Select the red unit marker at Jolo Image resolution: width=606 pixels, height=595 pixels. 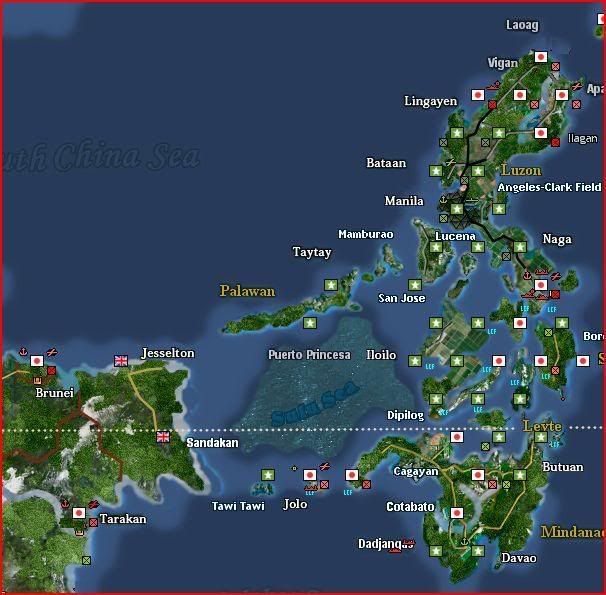tap(324, 484)
